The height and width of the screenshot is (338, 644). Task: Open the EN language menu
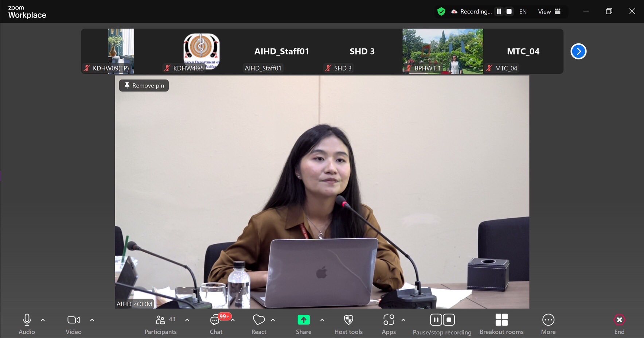(523, 12)
